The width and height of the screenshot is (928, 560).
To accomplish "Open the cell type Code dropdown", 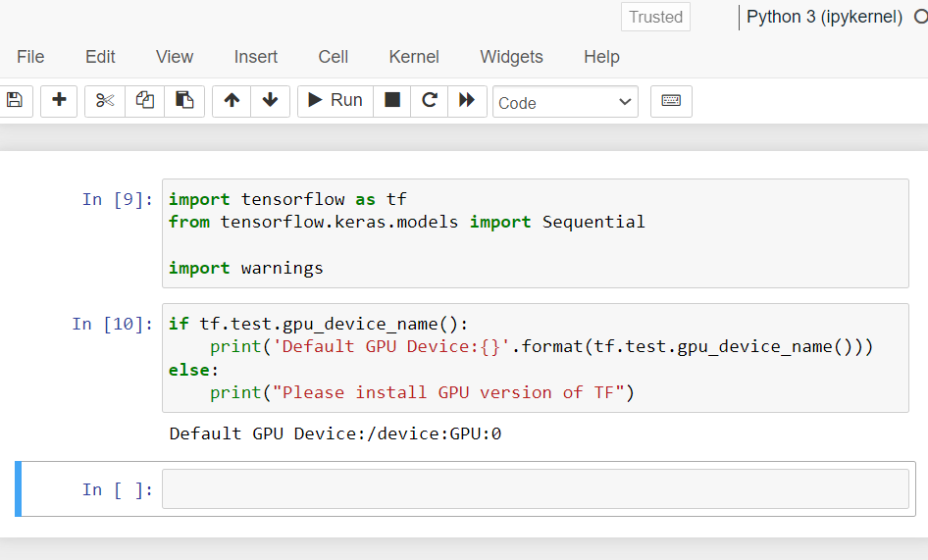I will 565,102.
